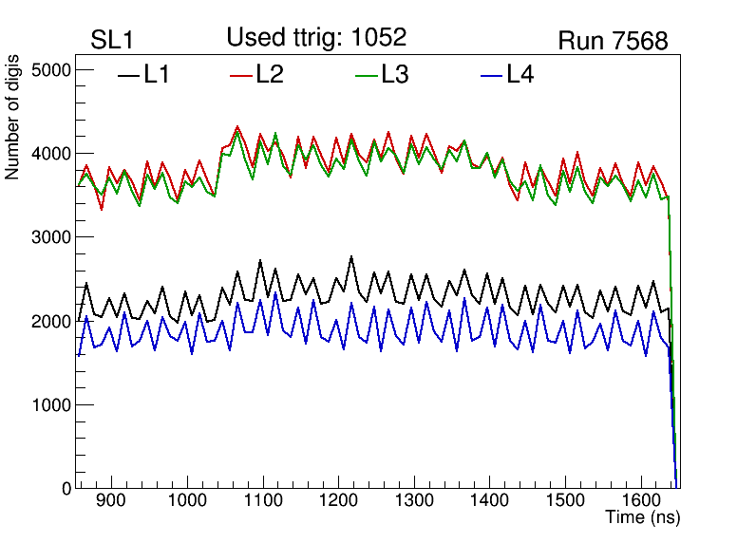The height and width of the screenshot is (543, 756).
Task: Click the red L2 legend line sample
Action: click(241, 75)
